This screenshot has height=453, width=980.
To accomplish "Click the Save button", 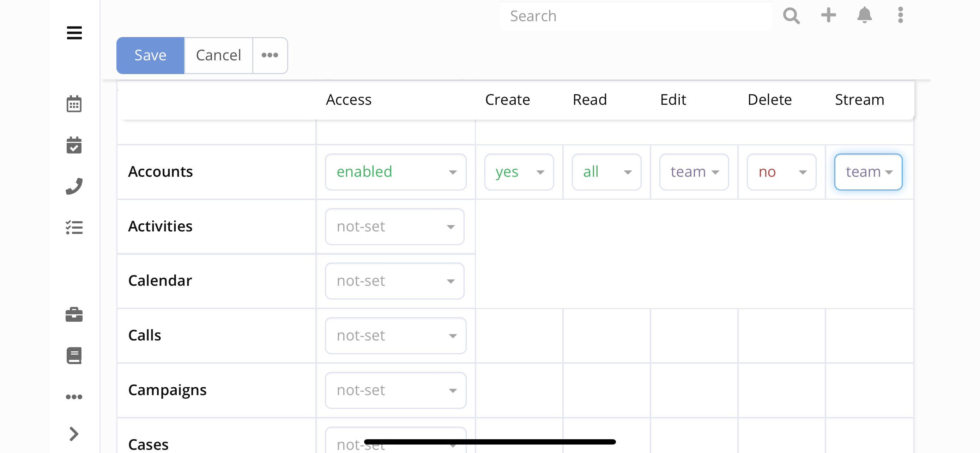I will coord(150,55).
